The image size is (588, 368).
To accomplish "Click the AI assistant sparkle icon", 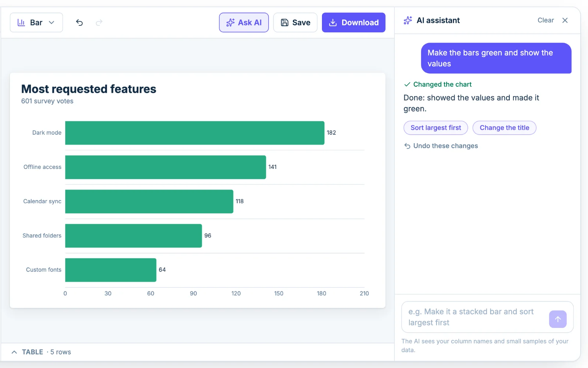I will click(408, 20).
